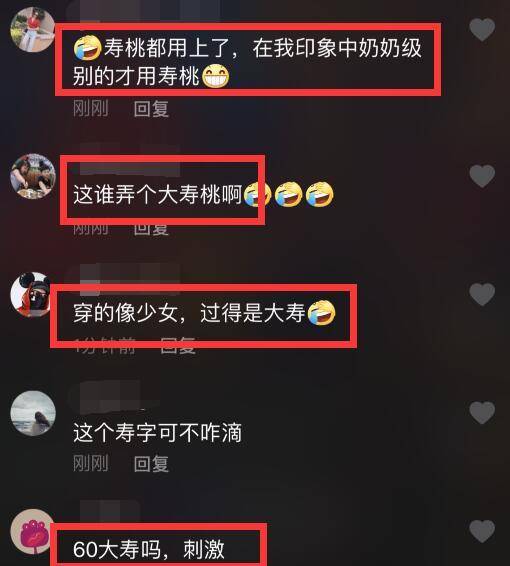Select comment text 穿的像少女，过得是大寿
The height and width of the screenshot is (566, 510).
(189, 313)
